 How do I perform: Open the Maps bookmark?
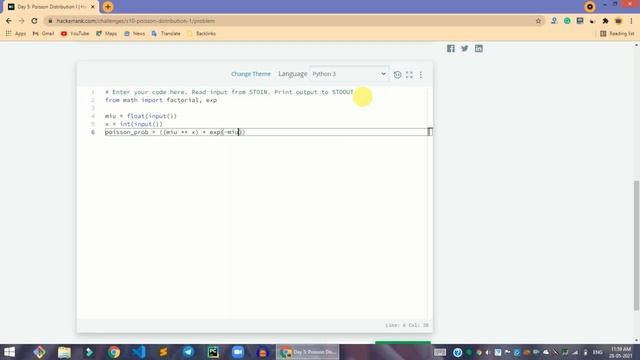[107, 33]
